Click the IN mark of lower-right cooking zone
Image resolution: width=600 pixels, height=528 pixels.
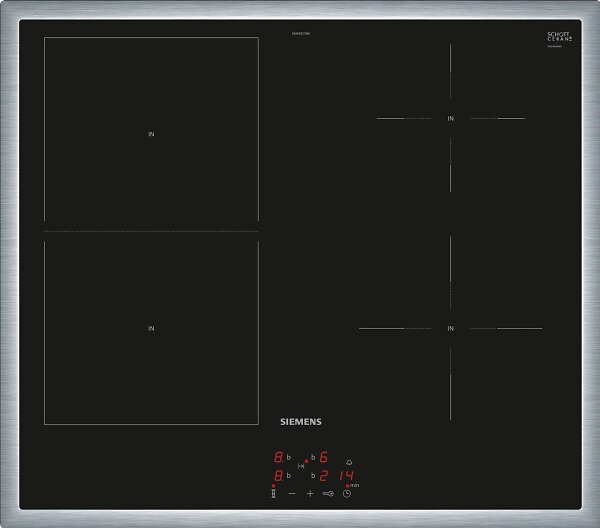click(x=451, y=329)
